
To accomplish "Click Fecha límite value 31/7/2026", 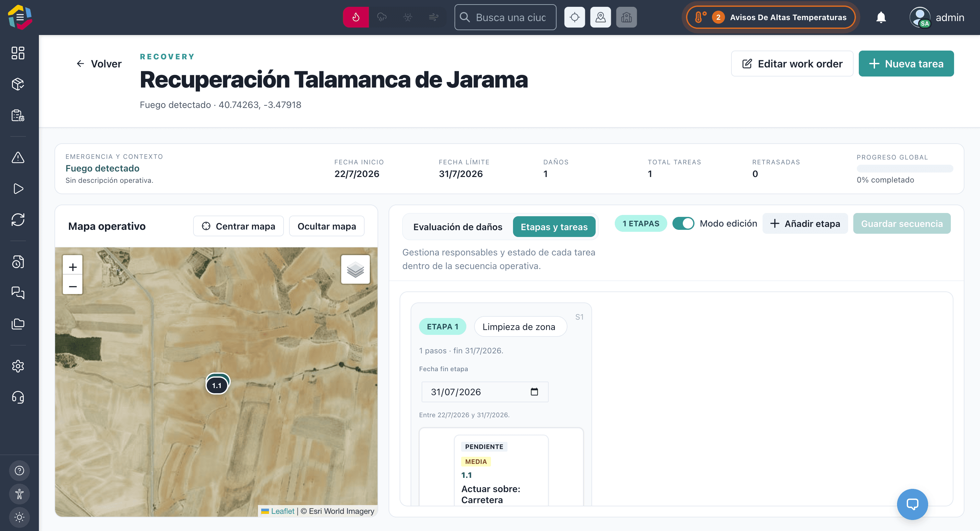I will pyautogui.click(x=461, y=174).
